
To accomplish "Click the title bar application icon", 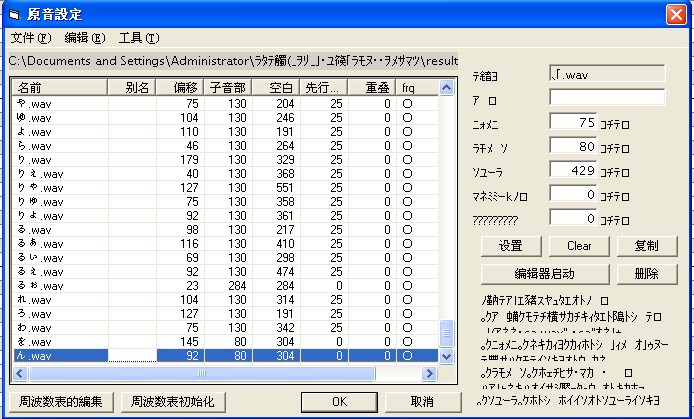I will [x=15, y=15].
